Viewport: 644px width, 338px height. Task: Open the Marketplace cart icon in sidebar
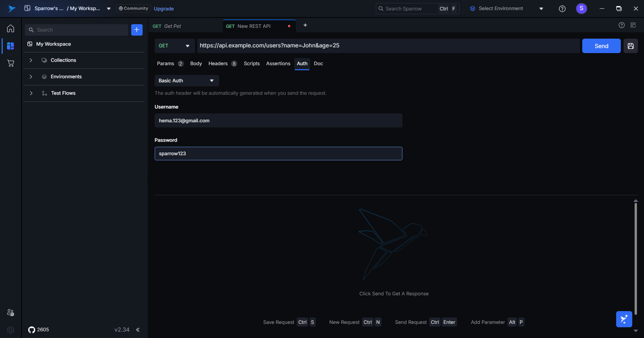point(10,63)
